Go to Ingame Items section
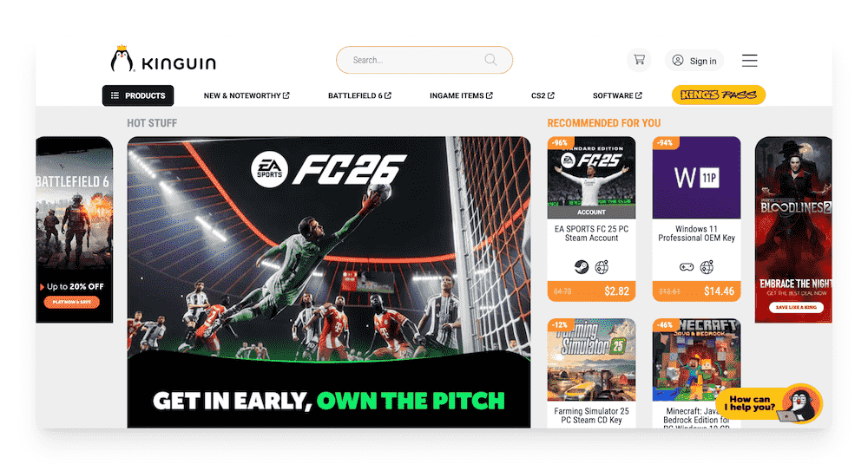Screen dimensions: 868x464 click(x=461, y=95)
